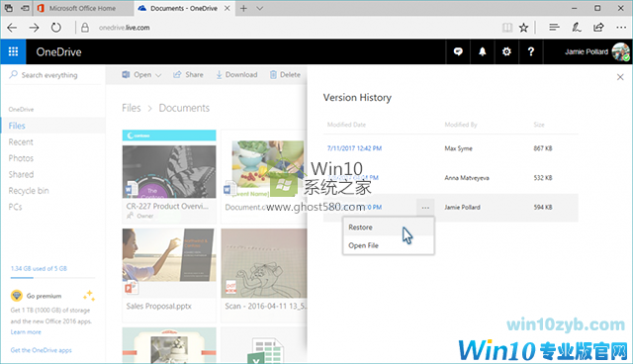This screenshot has width=633, height=364.
Task: Click the browser share icon
Action: [x=598, y=27]
